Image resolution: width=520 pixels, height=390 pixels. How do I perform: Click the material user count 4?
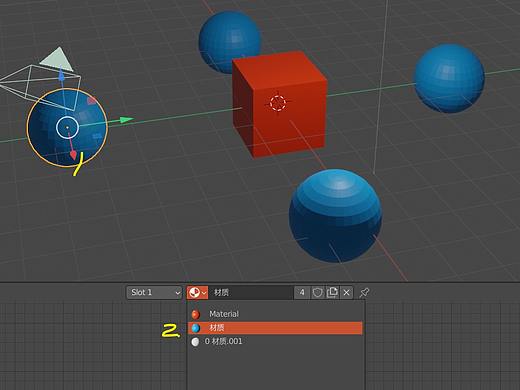coord(302,292)
